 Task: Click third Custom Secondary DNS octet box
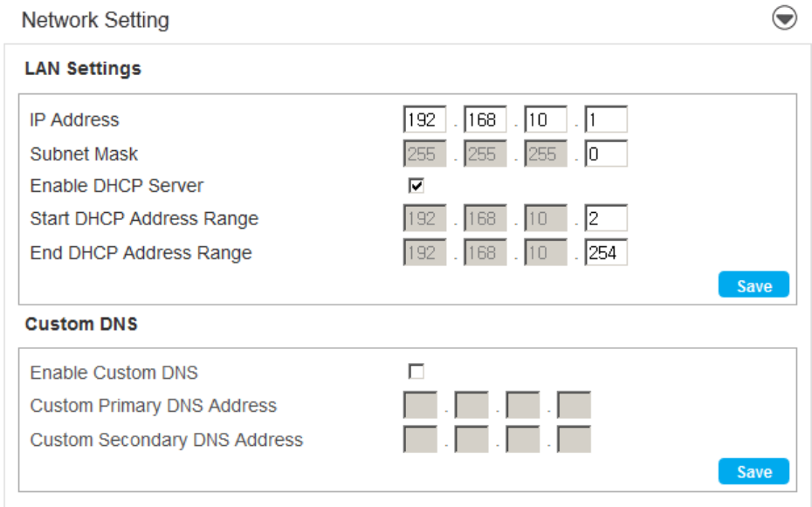[523, 439]
